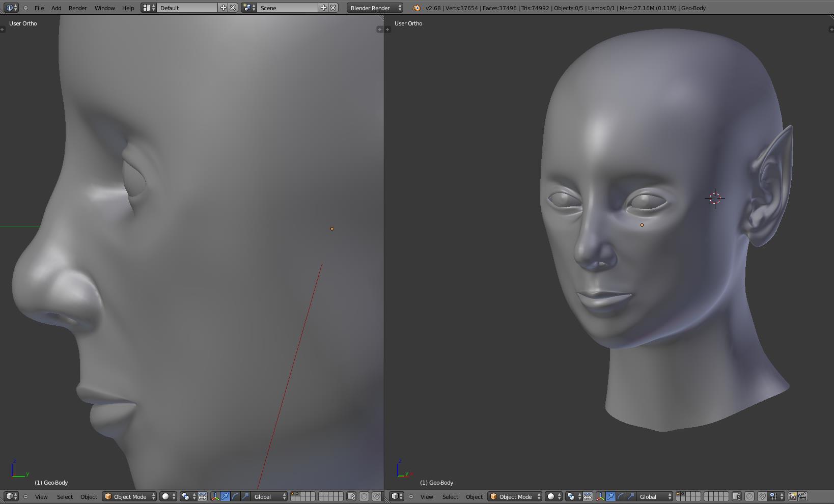Enable snap magnet in left viewport header
The height and width of the screenshot is (504, 834).
tap(377, 496)
